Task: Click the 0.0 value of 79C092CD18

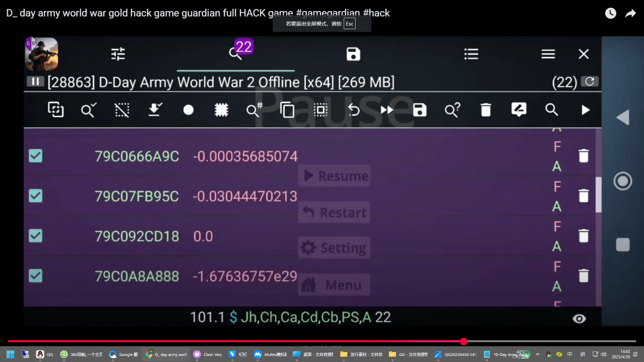Action: 203,236
